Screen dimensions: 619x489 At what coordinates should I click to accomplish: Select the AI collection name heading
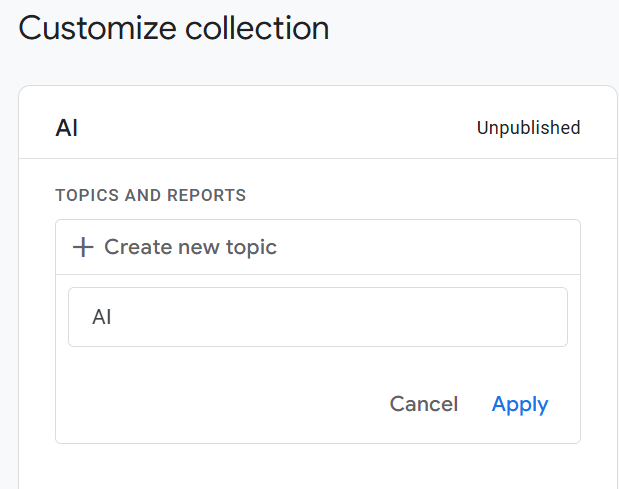pos(67,128)
